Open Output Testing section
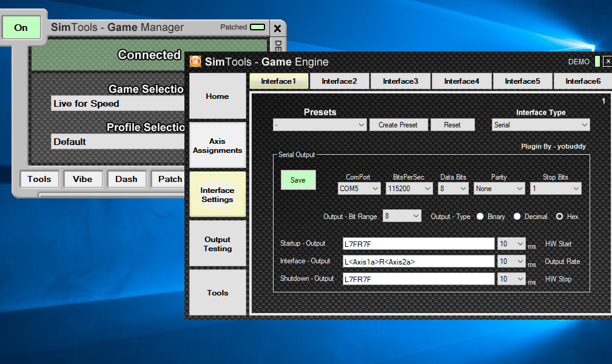Image resolution: width=612 pixels, height=364 pixels. tap(217, 244)
